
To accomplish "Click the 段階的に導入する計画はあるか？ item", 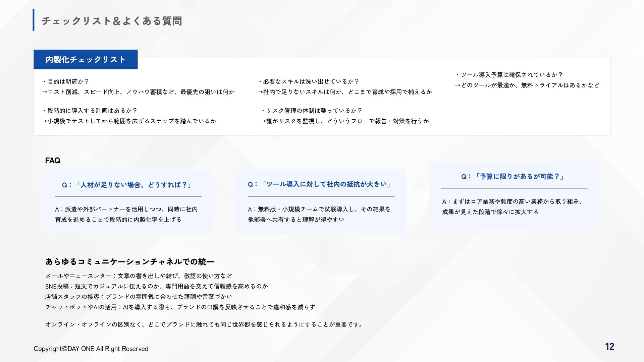I will pos(90,111).
